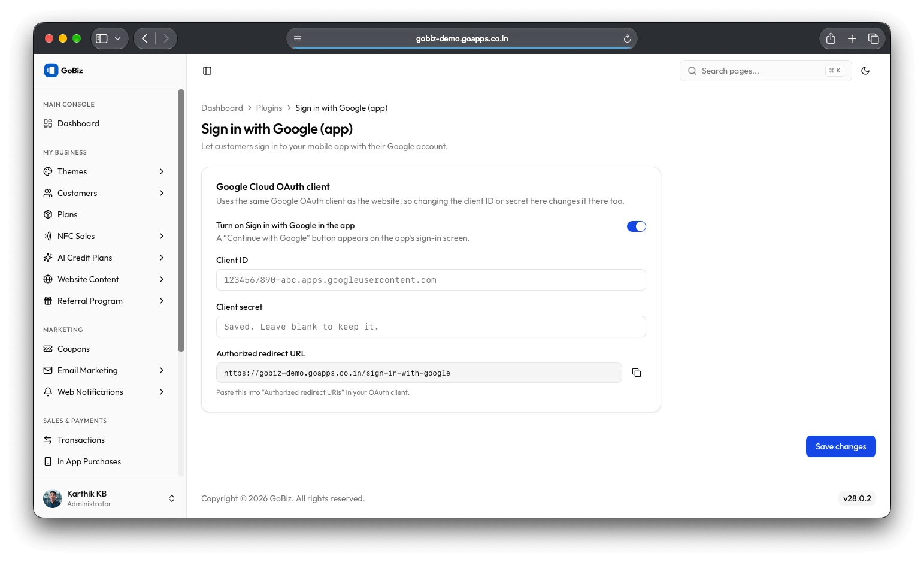Click the sidebar scrollbar
The width and height of the screenshot is (924, 562).
(181, 220)
